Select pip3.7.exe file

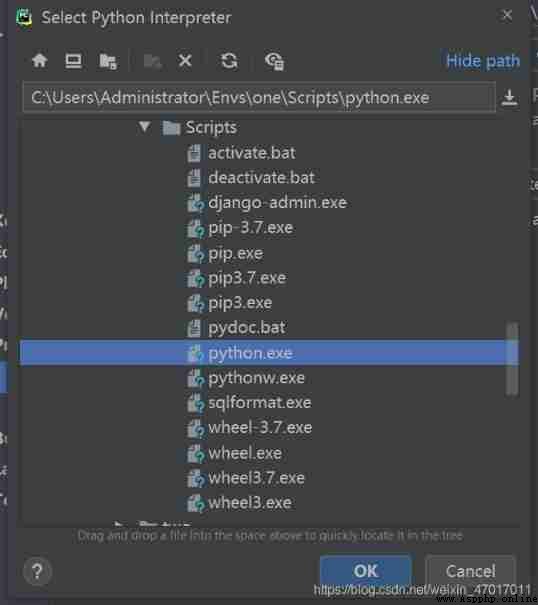[x=237, y=278]
